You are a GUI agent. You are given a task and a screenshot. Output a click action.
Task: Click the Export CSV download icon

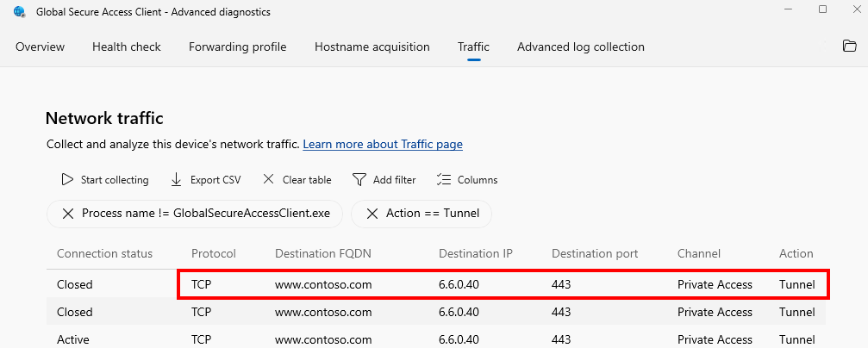tap(176, 180)
